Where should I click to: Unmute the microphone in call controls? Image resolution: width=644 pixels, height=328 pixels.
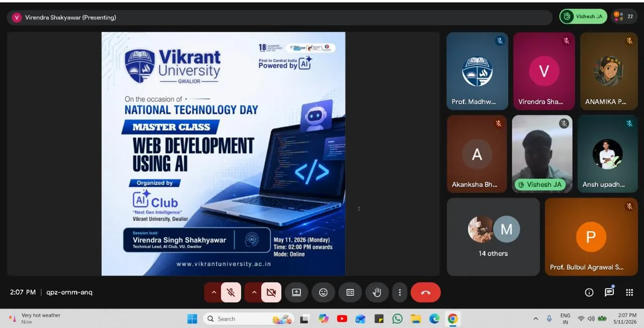pos(231,292)
